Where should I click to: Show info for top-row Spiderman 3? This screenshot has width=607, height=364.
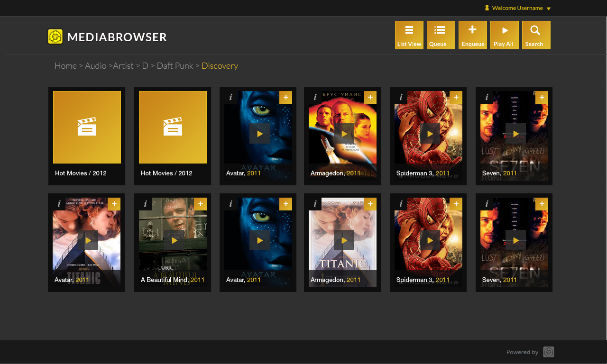(x=401, y=97)
